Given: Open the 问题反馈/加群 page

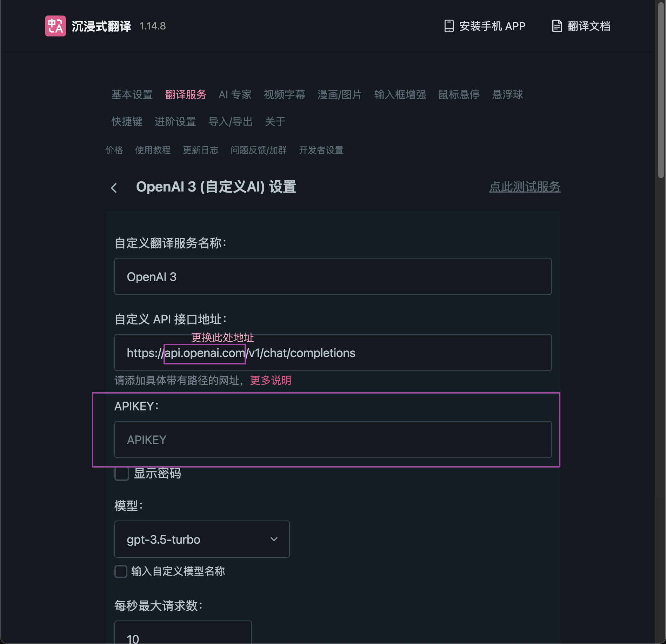Looking at the screenshot, I should click(x=259, y=150).
